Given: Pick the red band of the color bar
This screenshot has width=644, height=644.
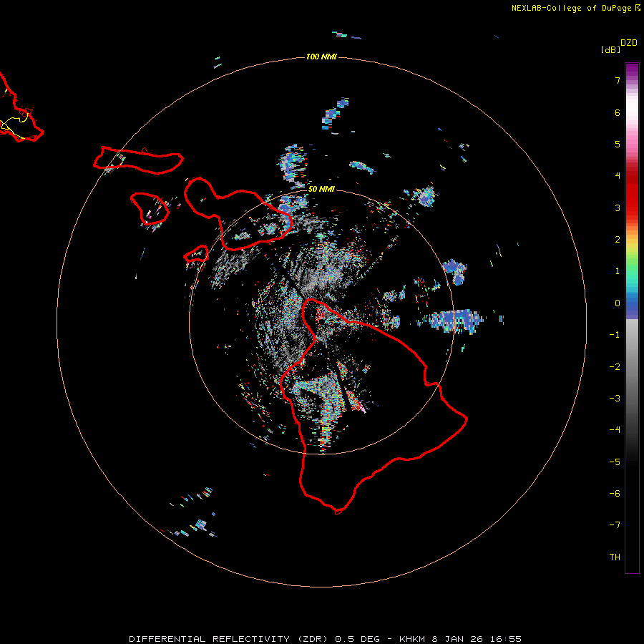Looking at the screenshot, I should tap(632, 193).
